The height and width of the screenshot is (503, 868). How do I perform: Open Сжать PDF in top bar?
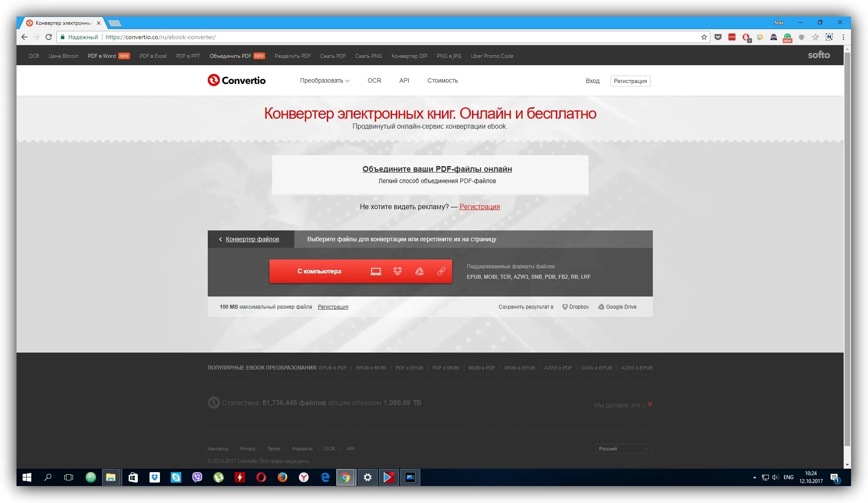pyautogui.click(x=333, y=56)
